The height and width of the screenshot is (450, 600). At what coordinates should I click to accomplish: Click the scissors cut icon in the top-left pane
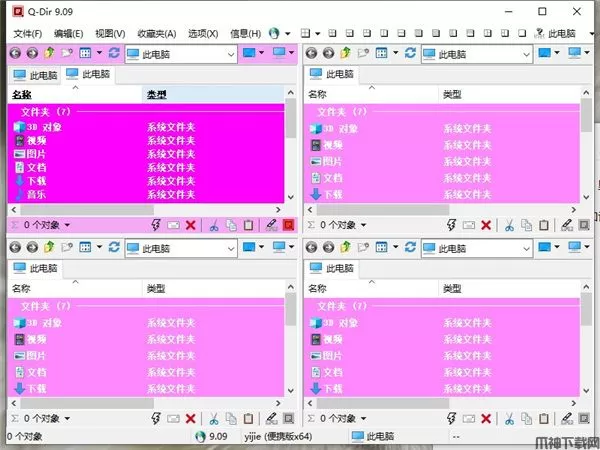[214, 225]
